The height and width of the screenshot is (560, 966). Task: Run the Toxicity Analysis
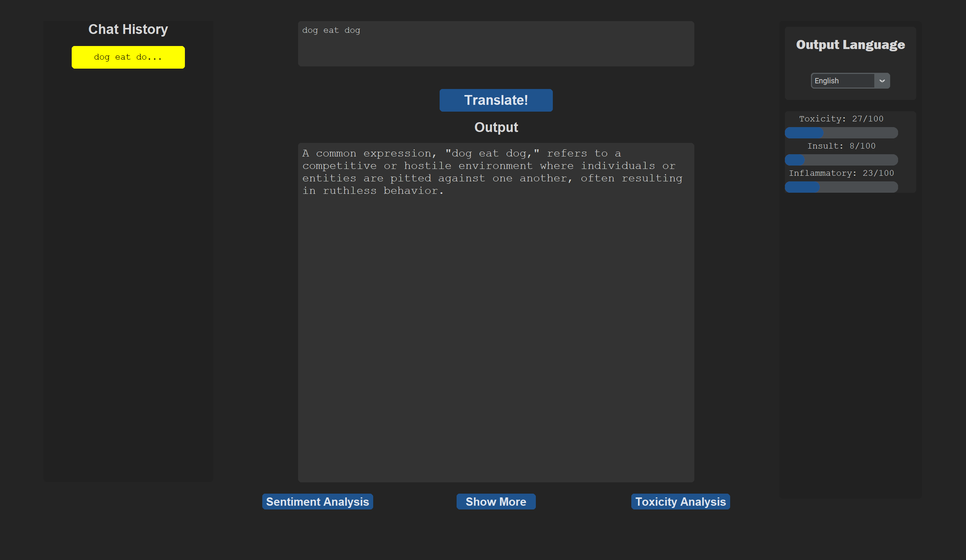tap(680, 502)
